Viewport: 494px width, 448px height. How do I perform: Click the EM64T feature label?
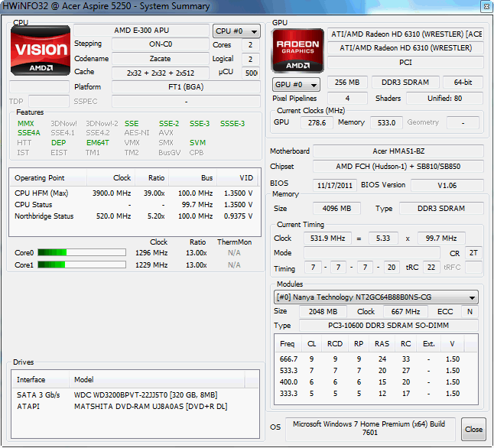(x=98, y=143)
